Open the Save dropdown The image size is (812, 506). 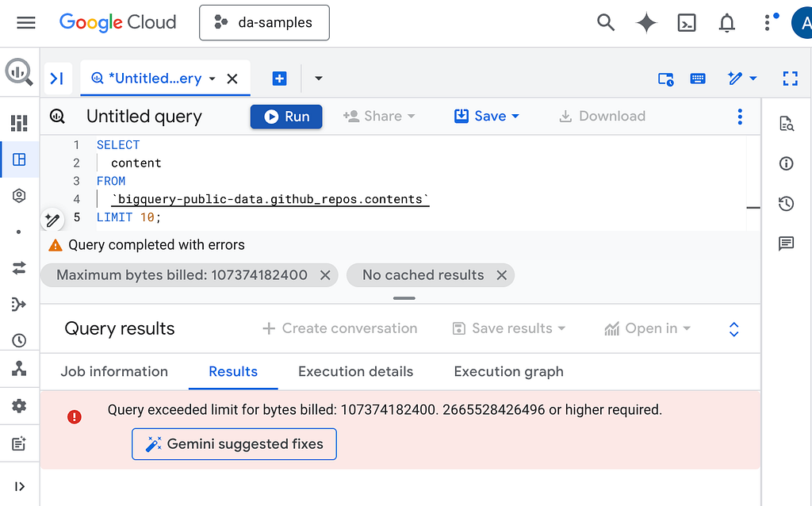click(486, 116)
